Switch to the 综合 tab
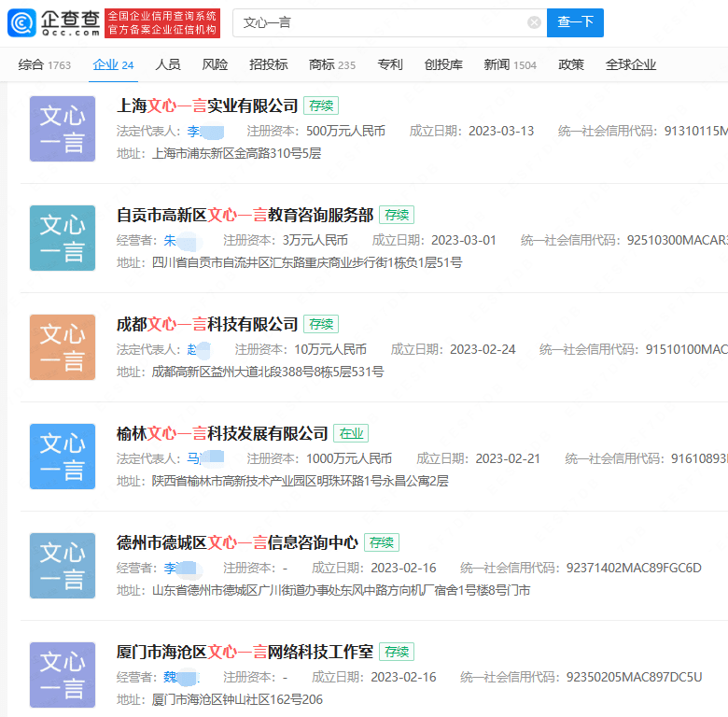The height and width of the screenshot is (717, 728). point(45,64)
